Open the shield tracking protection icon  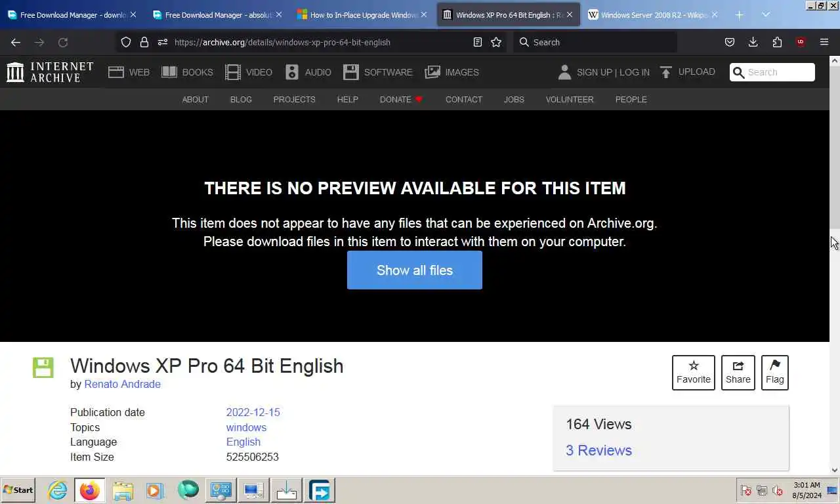[x=126, y=42]
